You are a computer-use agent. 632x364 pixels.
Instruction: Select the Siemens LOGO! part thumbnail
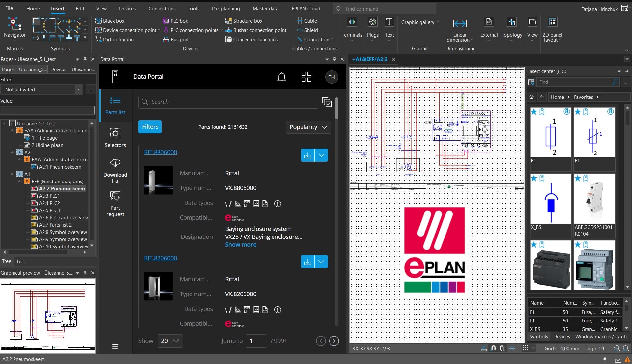[x=594, y=265]
